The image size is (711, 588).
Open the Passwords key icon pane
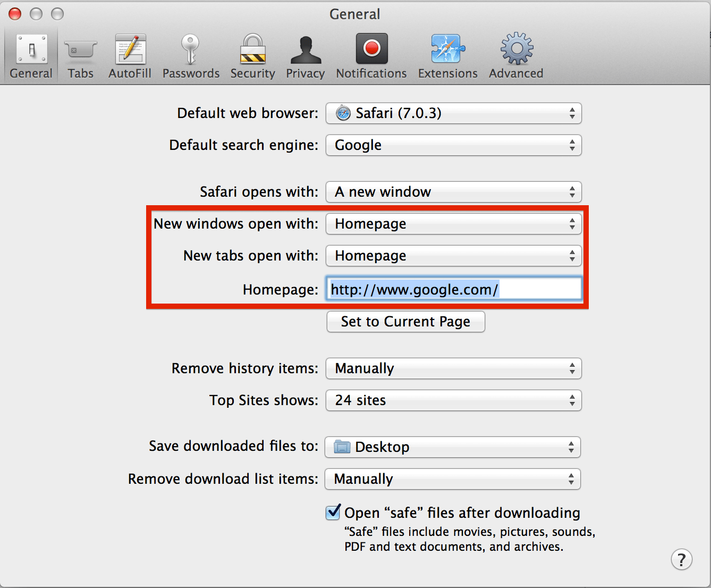[x=191, y=56]
